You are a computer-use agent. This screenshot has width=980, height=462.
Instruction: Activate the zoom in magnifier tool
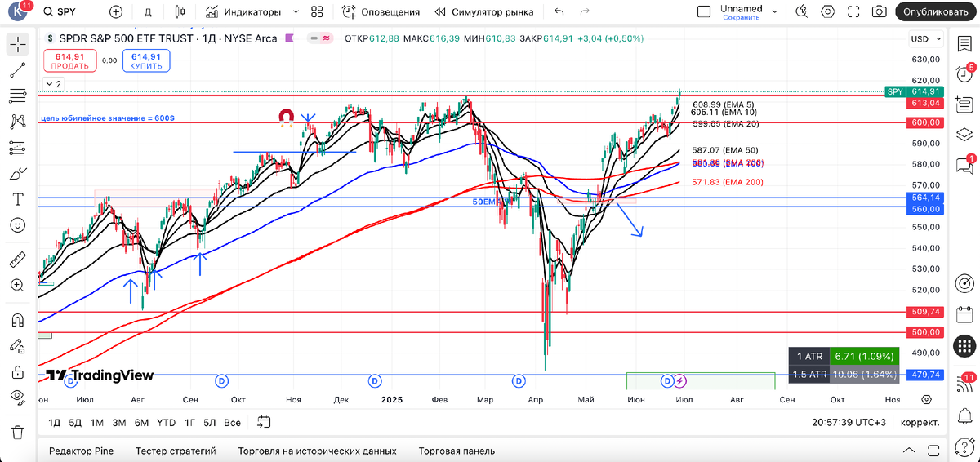pos(17,285)
